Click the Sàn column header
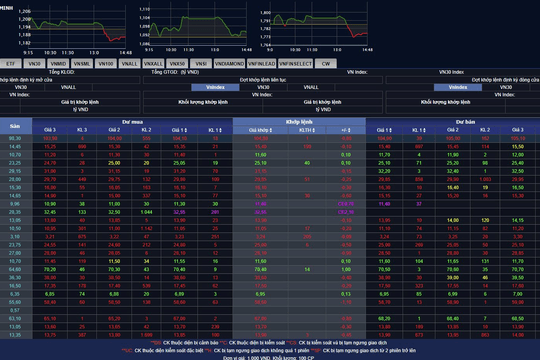 (16, 126)
